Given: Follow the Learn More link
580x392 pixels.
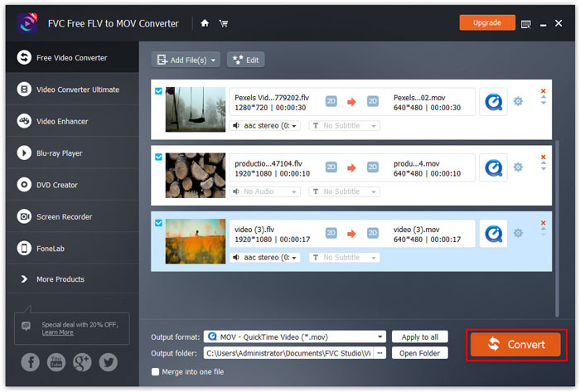Looking at the screenshot, I should click(x=57, y=332).
